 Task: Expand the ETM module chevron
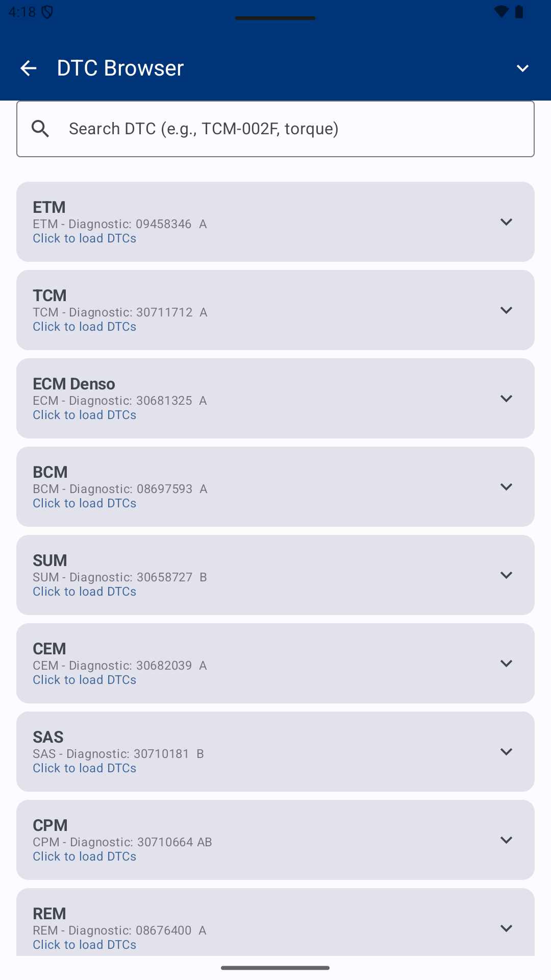[x=506, y=222]
